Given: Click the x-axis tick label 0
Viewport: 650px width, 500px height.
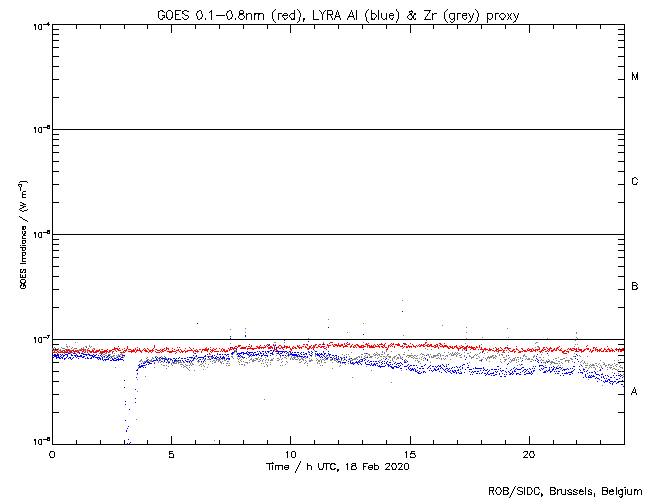Looking at the screenshot, I should [52, 453].
